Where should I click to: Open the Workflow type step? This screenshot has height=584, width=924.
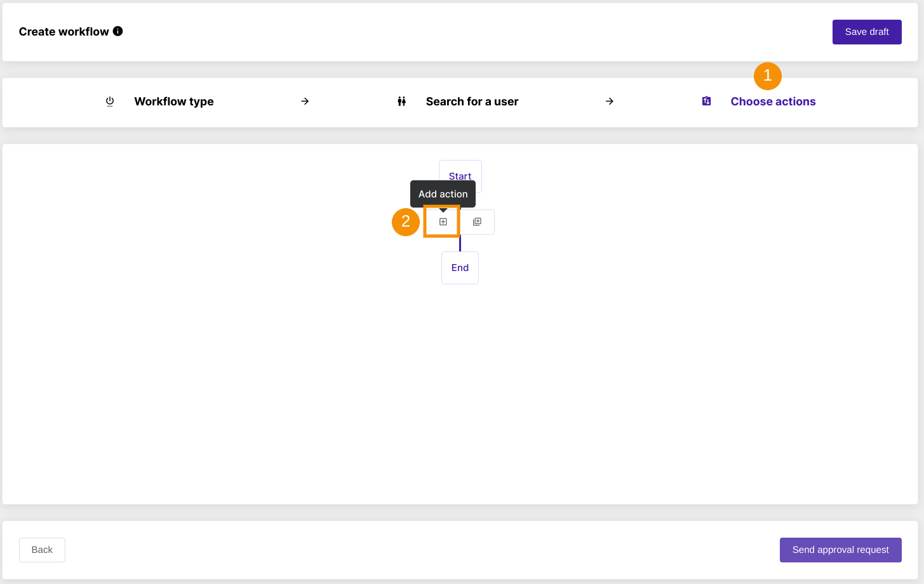(x=173, y=102)
